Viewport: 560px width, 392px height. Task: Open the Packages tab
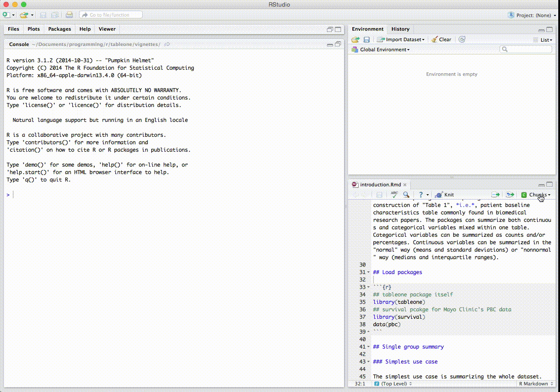click(x=59, y=29)
